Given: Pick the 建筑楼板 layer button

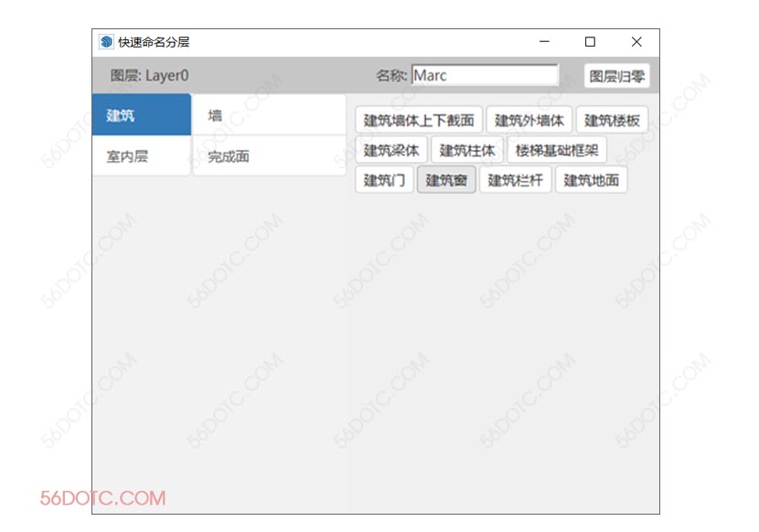Looking at the screenshot, I should tap(612, 120).
